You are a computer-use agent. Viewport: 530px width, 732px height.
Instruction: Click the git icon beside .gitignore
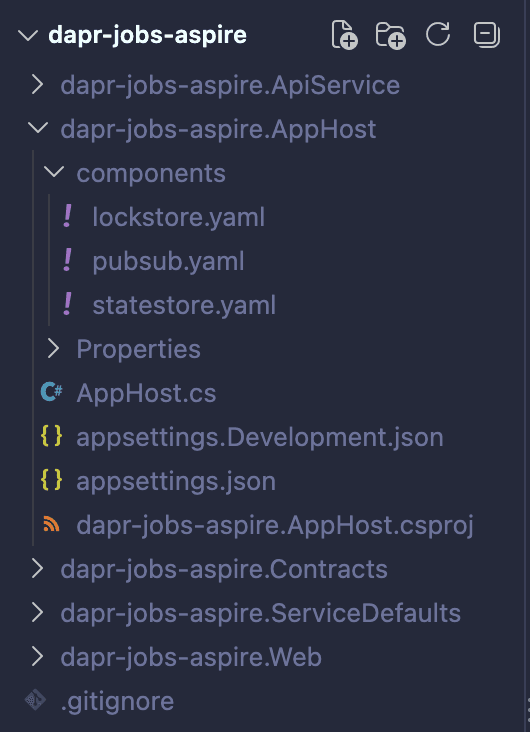tap(35, 700)
